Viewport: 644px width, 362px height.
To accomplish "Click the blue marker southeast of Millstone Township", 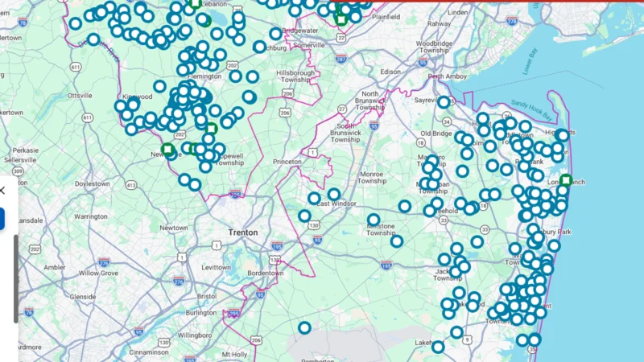I will point(396,241).
